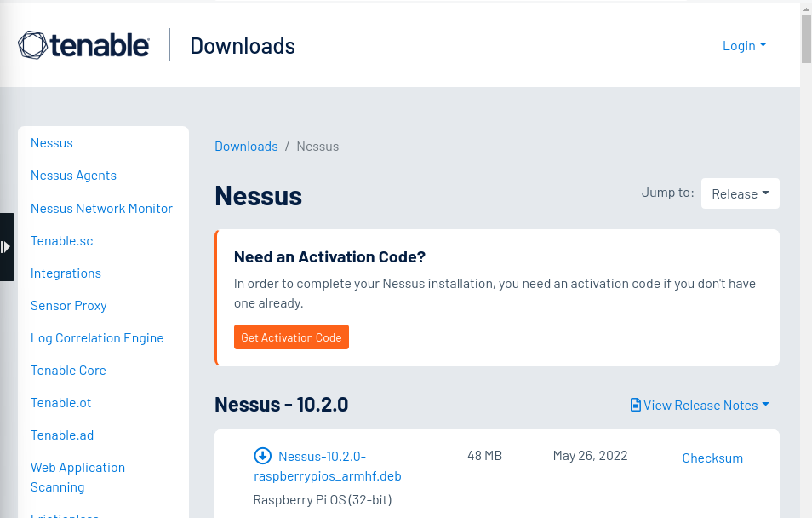The height and width of the screenshot is (518, 812).
Task: Go to Web Application Scanning
Action: 77,477
